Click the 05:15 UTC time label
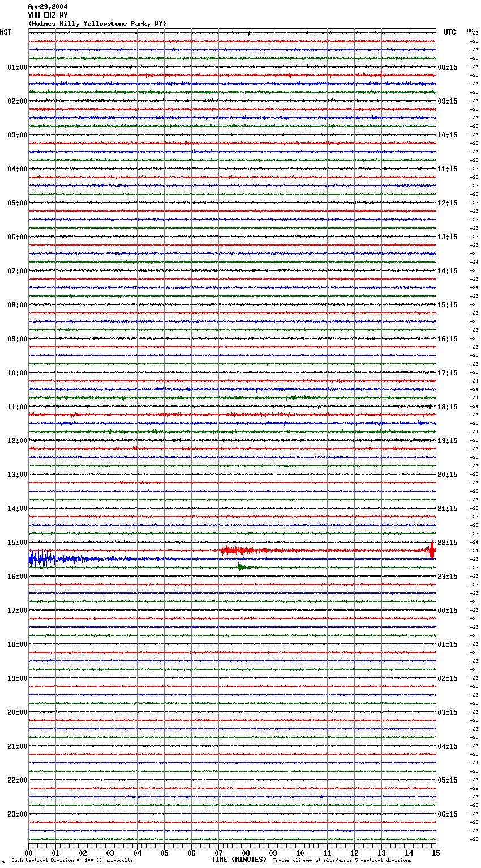The image size is (481, 868). [x=448, y=780]
